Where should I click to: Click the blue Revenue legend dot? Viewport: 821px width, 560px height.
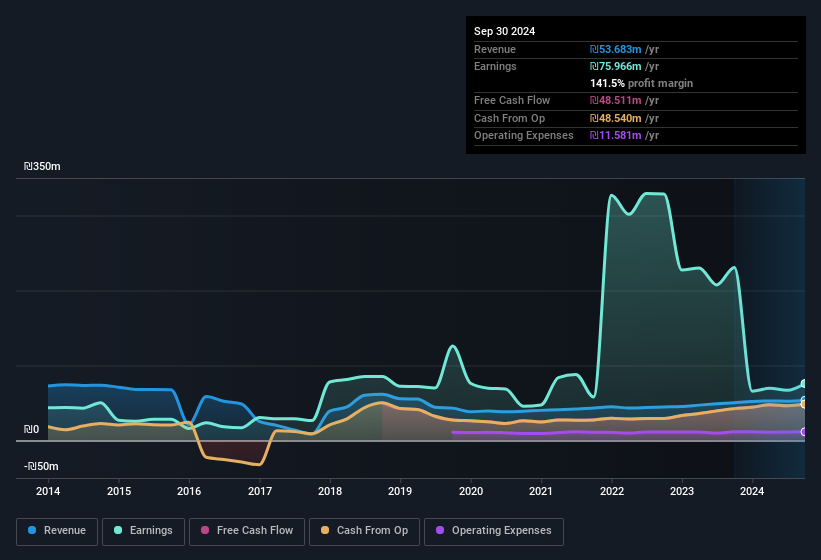32,530
